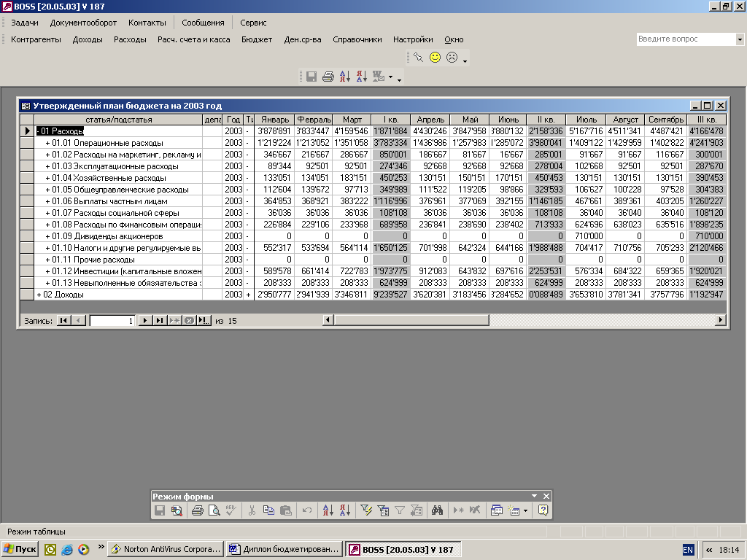Open the New Object dropdown arrow
Viewport: 747px width, 560px height.
click(x=526, y=511)
